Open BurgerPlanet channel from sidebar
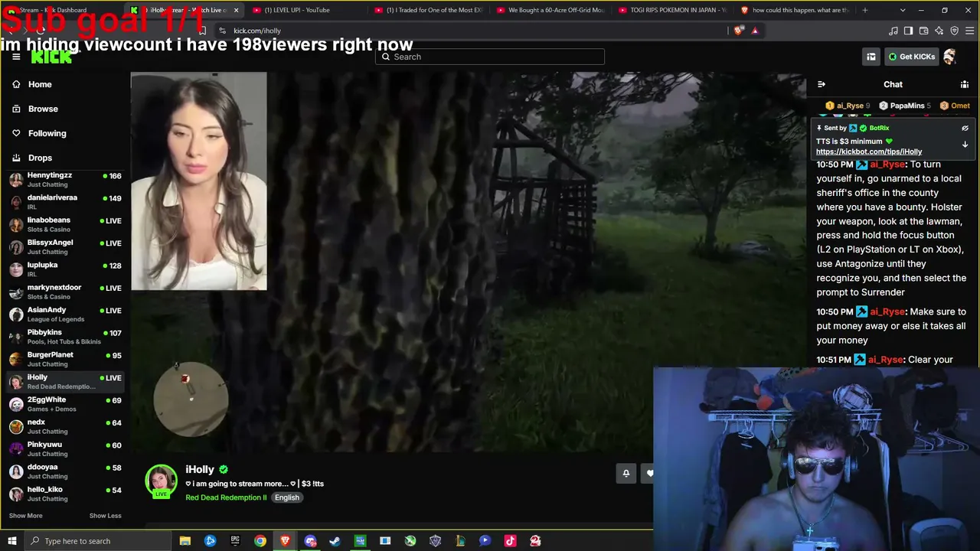Viewport: 980px width, 551px height. click(x=65, y=359)
